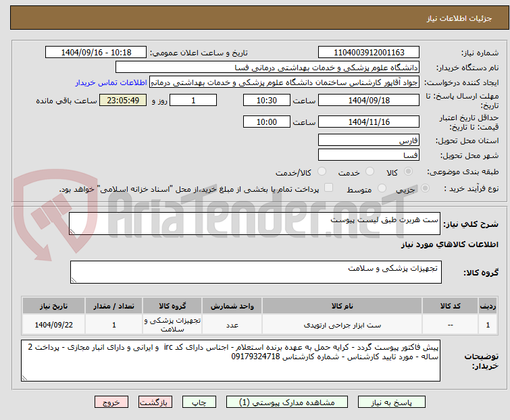The height and width of the screenshot is (420, 510).
Task: Click the resize grip of شرح کلی نیاز box
Action: (x=72, y=232)
